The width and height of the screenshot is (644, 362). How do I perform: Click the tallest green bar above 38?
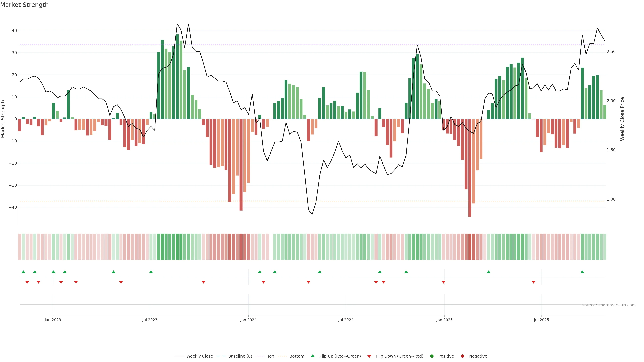pyautogui.click(x=177, y=75)
